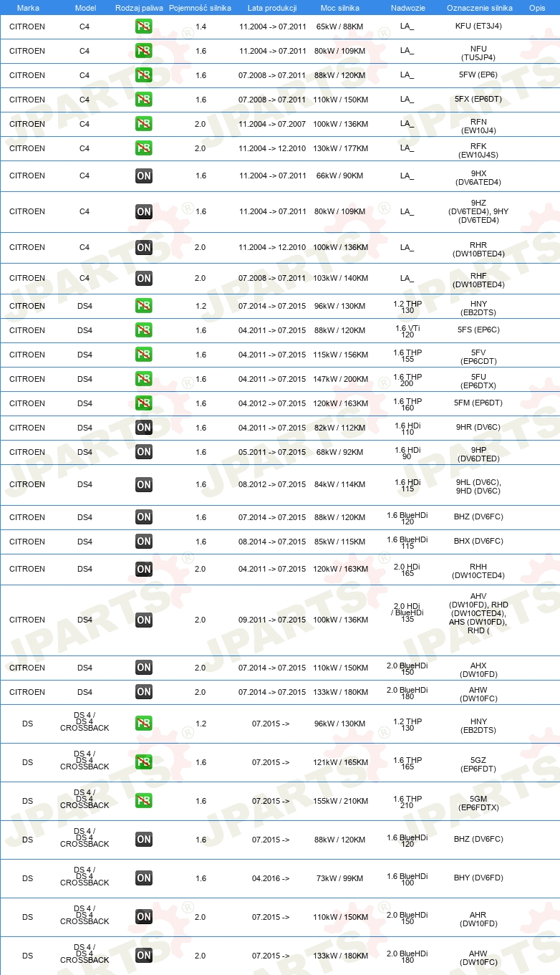Select the production dates 09.2011 -> 07.2015

(x=272, y=620)
